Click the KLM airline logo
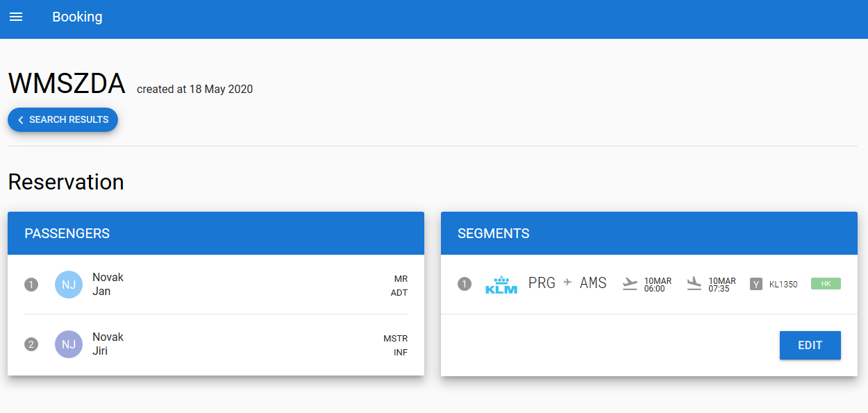 (x=501, y=285)
